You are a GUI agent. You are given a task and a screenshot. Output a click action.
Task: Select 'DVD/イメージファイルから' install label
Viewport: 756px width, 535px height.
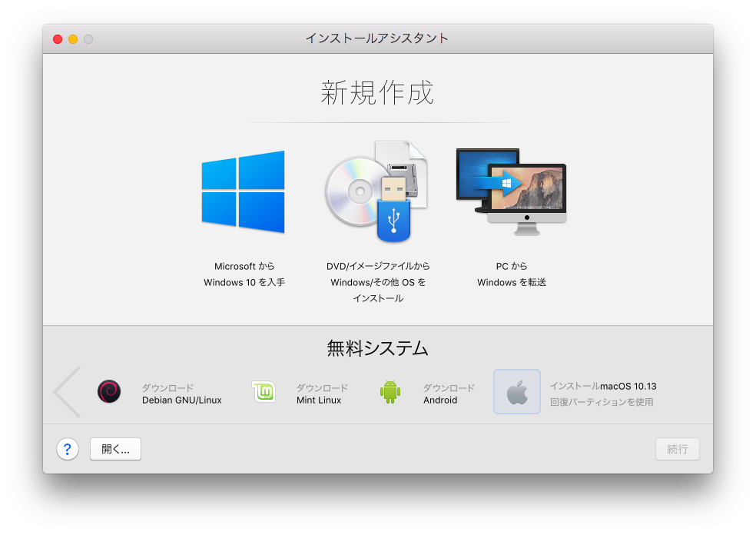pos(378,282)
